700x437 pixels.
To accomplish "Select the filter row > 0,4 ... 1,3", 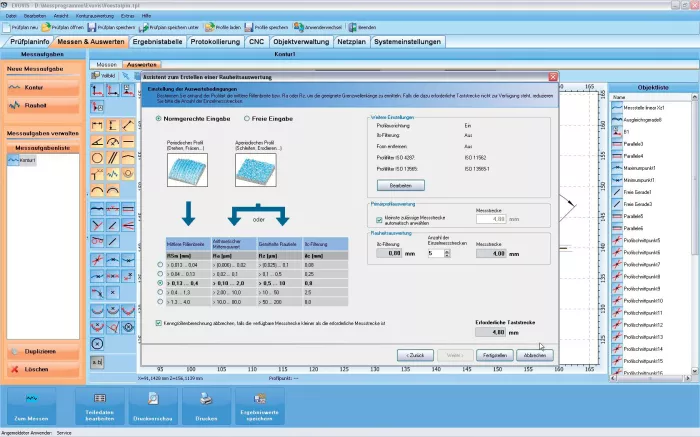I will click(x=163, y=291).
